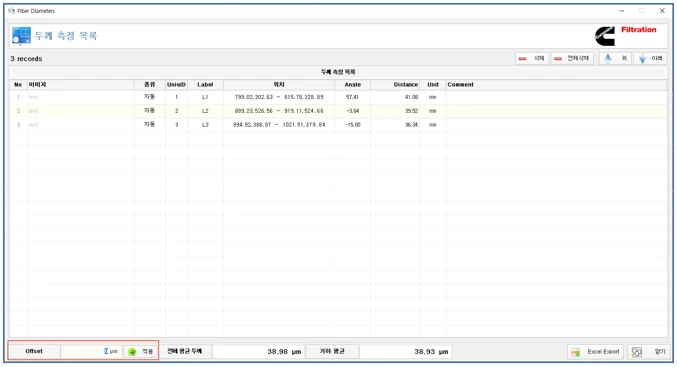The width and height of the screenshot is (677, 367).
Task: Click the Comment column header
Action: click(556, 85)
